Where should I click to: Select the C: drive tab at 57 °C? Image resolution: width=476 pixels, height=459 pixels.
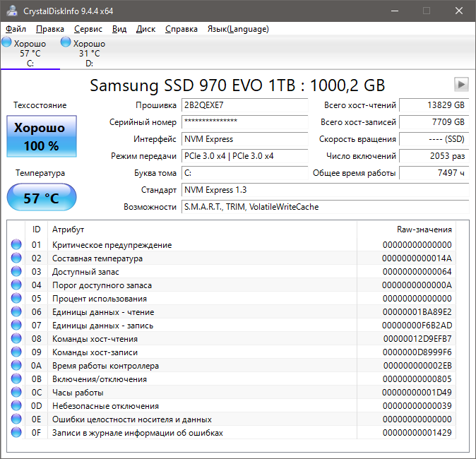[x=30, y=53]
